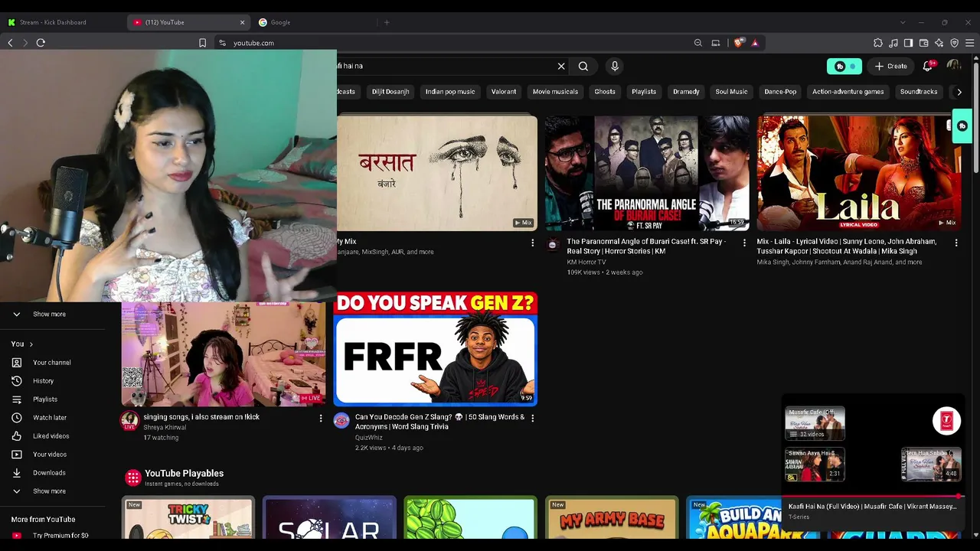Go back using the browser back arrow
The width and height of the screenshot is (980, 551).
coord(11,43)
